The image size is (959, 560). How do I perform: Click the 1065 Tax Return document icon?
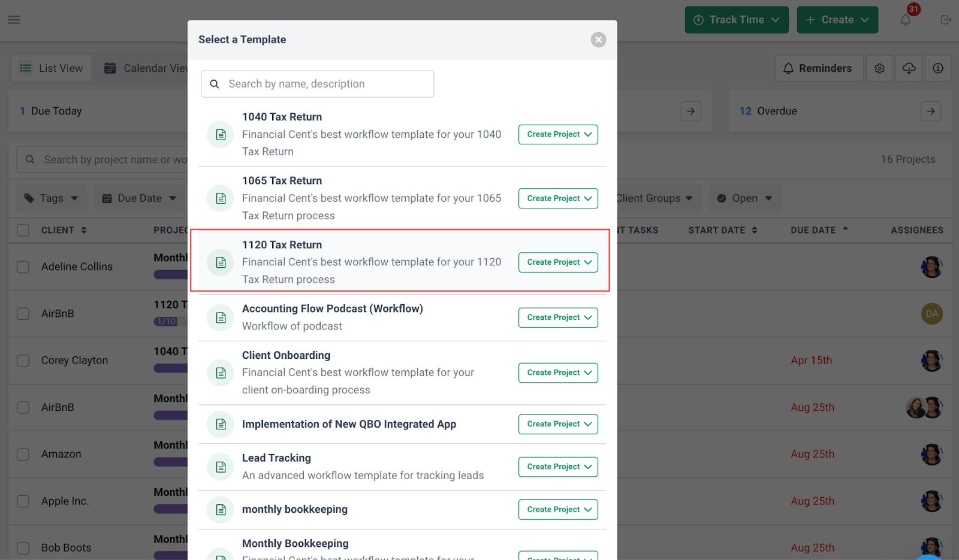[221, 198]
